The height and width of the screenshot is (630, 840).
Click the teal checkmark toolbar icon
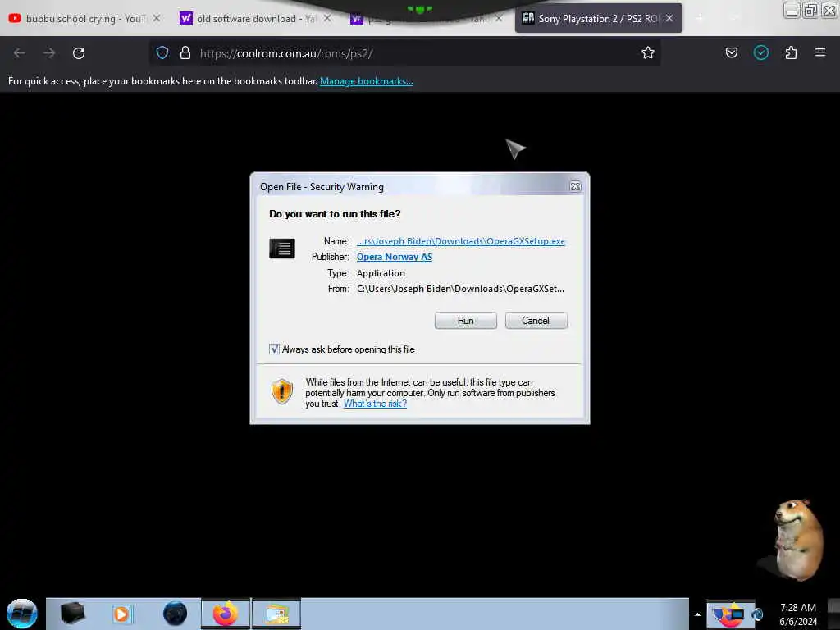[x=760, y=52]
